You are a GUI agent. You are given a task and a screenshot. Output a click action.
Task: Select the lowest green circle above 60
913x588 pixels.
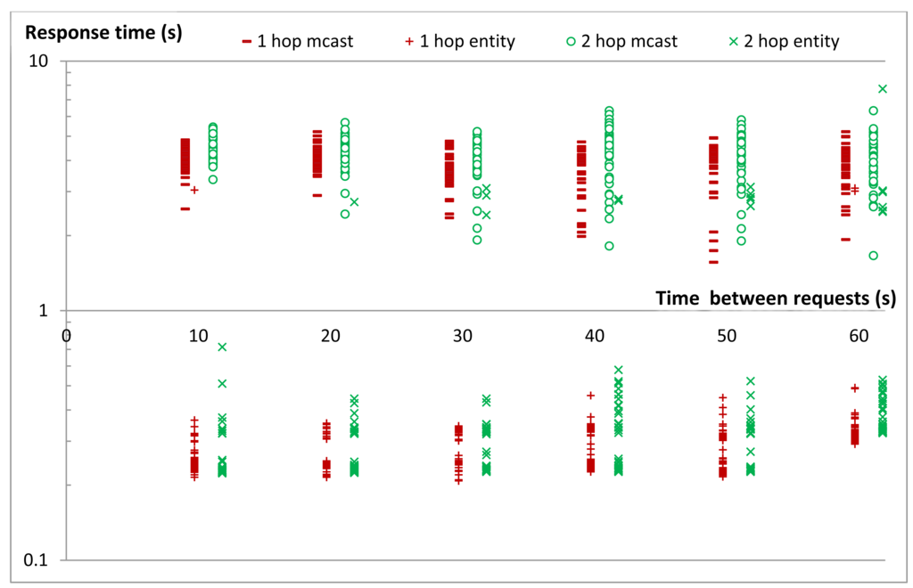[874, 256]
